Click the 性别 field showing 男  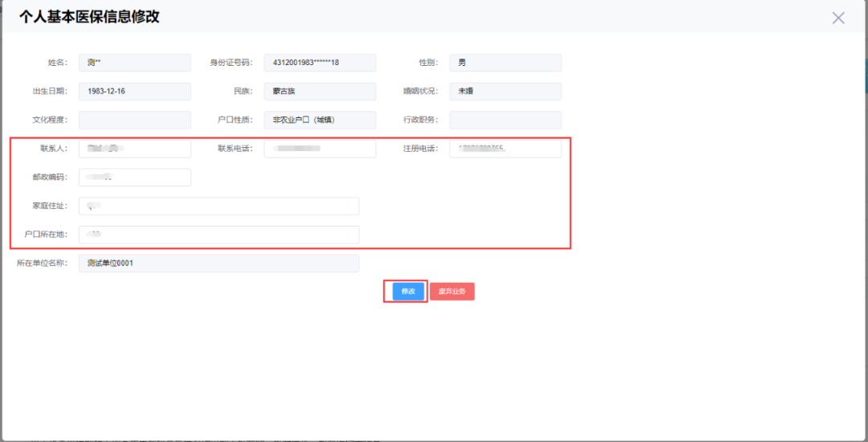pos(505,63)
